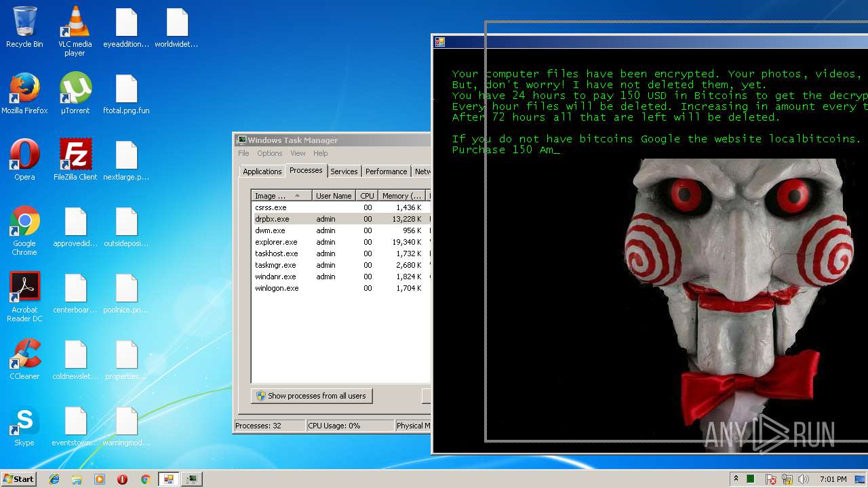This screenshot has width=868, height=488.
Task: Open Windows Media Player taskbar icon
Action: click(x=100, y=479)
